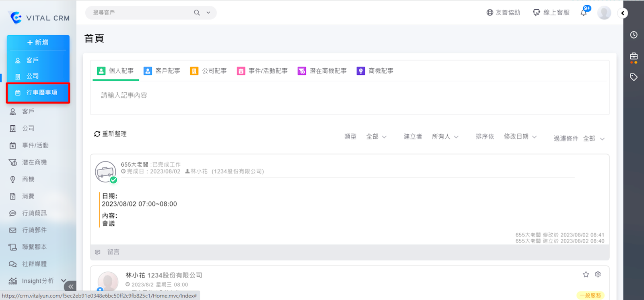Click the briefcase icon in right sidebar
This screenshot has height=300, width=644.
point(634,57)
